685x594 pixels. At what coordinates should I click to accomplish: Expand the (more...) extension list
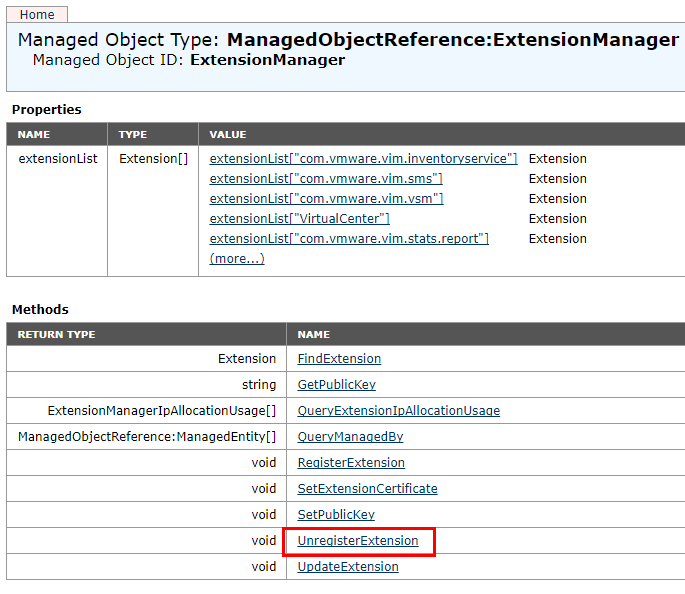click(x=237, y=259)
